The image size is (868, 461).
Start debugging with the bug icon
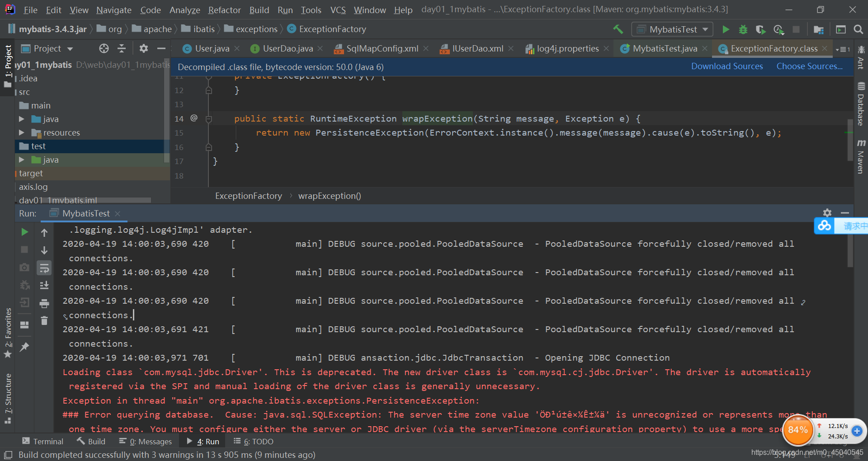743,29
